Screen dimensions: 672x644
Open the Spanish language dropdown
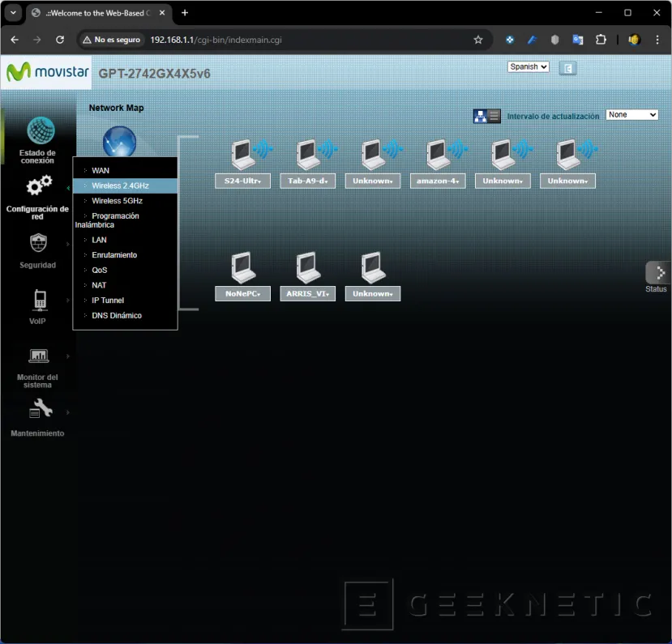coord(528,67)
